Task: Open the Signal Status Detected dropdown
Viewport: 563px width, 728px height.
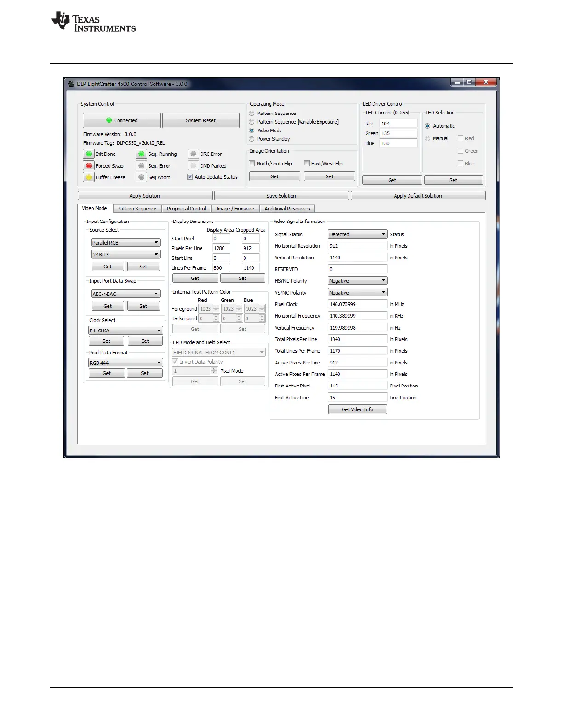Action: click(357, 234)
